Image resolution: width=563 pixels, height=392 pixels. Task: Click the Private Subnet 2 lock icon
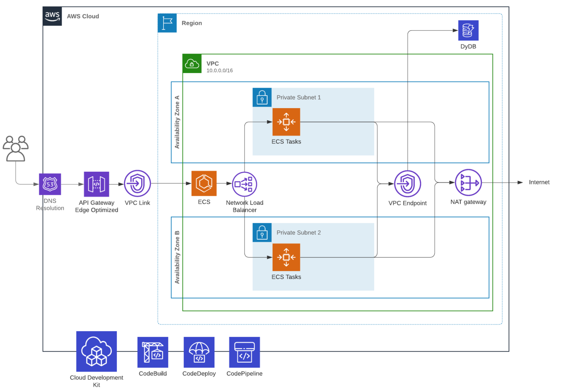coord(262,233)
